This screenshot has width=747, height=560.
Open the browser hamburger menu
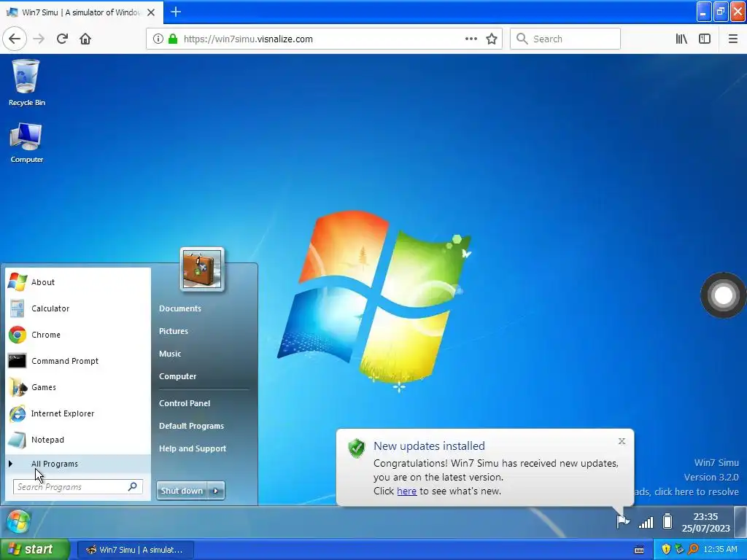732,39
